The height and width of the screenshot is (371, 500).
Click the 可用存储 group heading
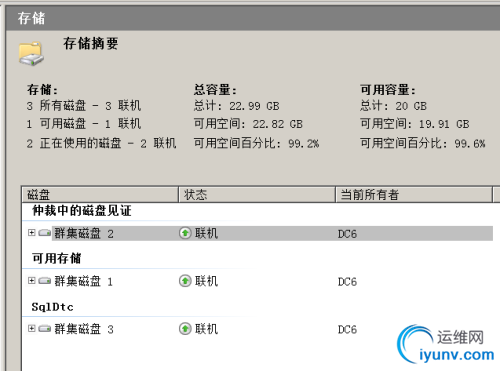pos(56,258)
